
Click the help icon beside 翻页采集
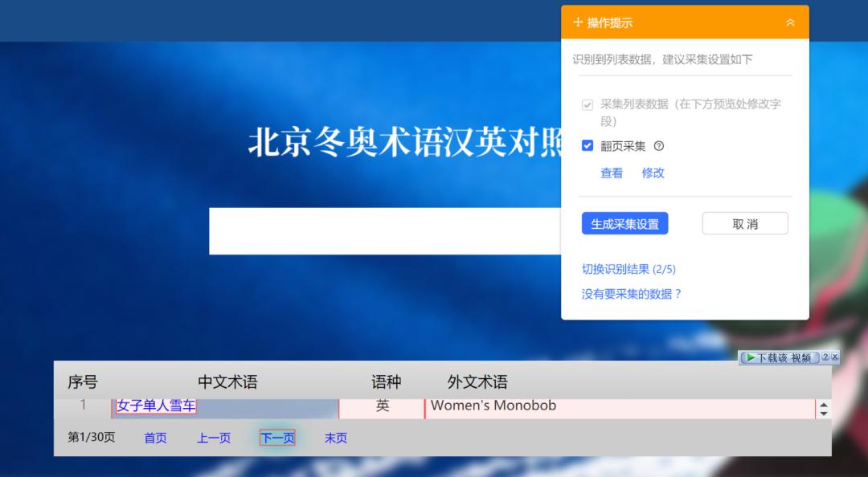click(x=657, y=145)
